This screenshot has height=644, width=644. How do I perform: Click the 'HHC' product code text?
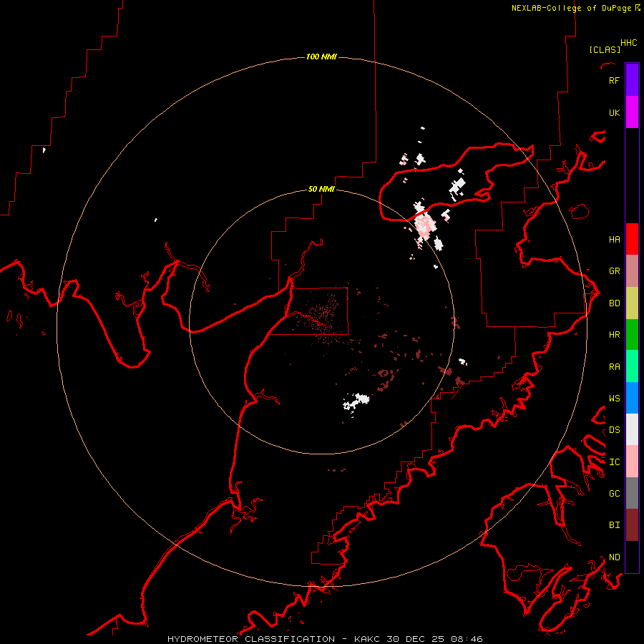[x=628, y=43]
